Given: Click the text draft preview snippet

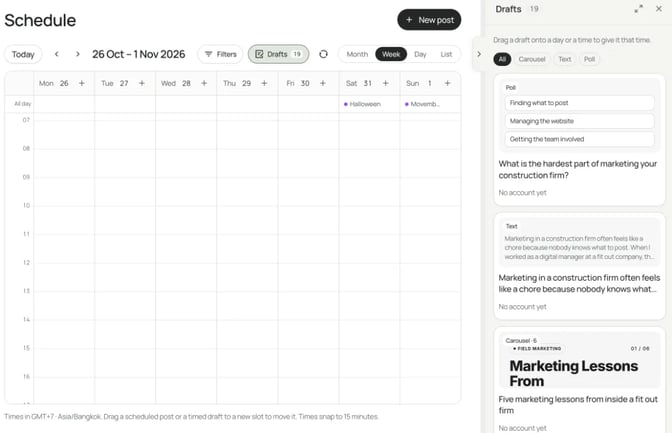Looking at the screenshot, I should click(x=579, y=247).
